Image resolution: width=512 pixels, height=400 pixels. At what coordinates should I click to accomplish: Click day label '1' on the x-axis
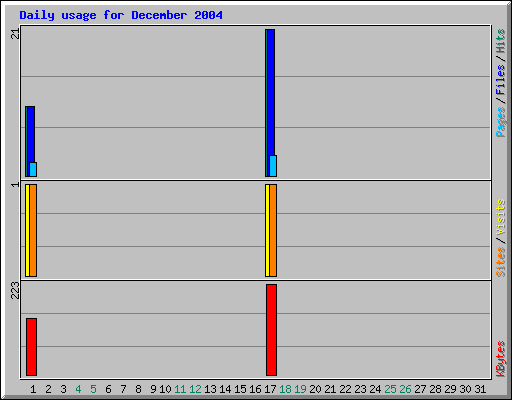(33, 389)
